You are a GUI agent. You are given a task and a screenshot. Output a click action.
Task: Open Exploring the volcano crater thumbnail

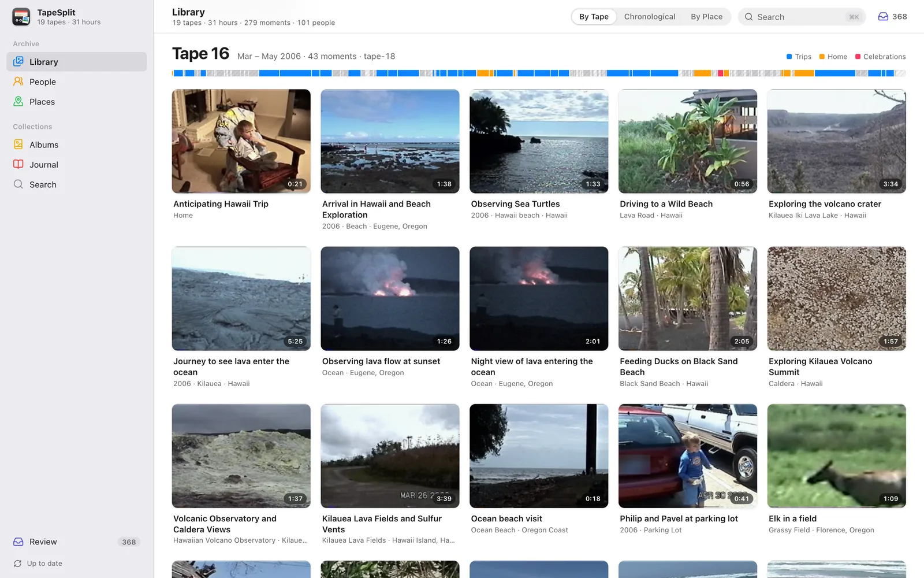837,141
